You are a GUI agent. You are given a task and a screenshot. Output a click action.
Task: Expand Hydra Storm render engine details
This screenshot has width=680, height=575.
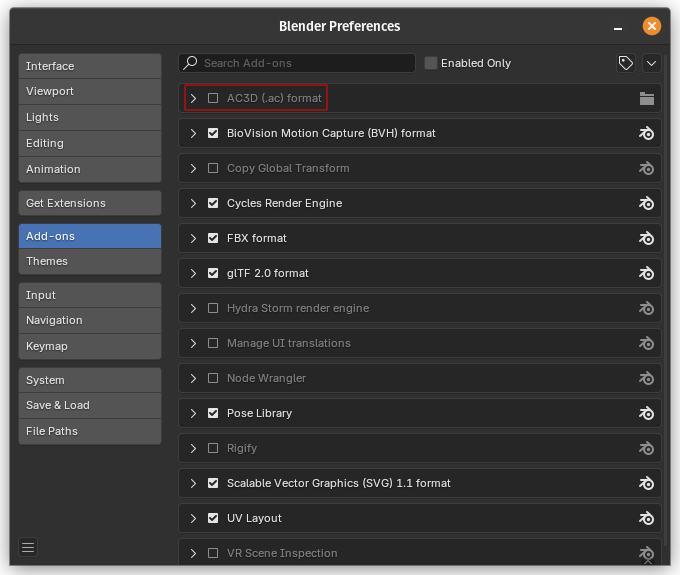pyautogui.click(x=193, y=308)
